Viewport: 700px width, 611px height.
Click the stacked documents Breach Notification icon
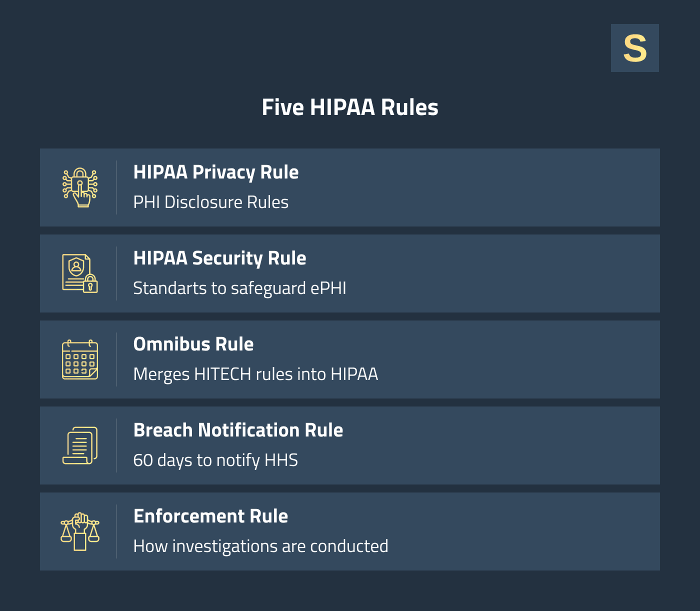tap(79, 445)
